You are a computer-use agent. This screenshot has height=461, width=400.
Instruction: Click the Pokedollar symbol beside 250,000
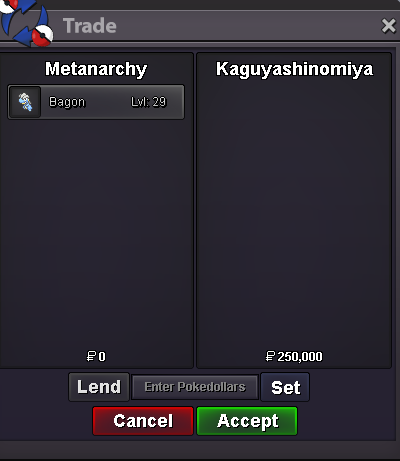click(270, 356)
